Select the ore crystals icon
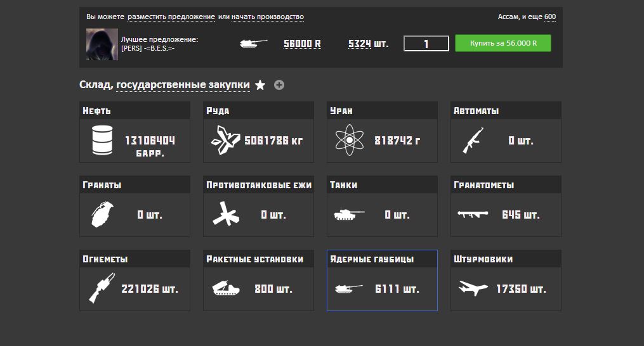This screenshot has width=644, height=346. click(225, 140)
